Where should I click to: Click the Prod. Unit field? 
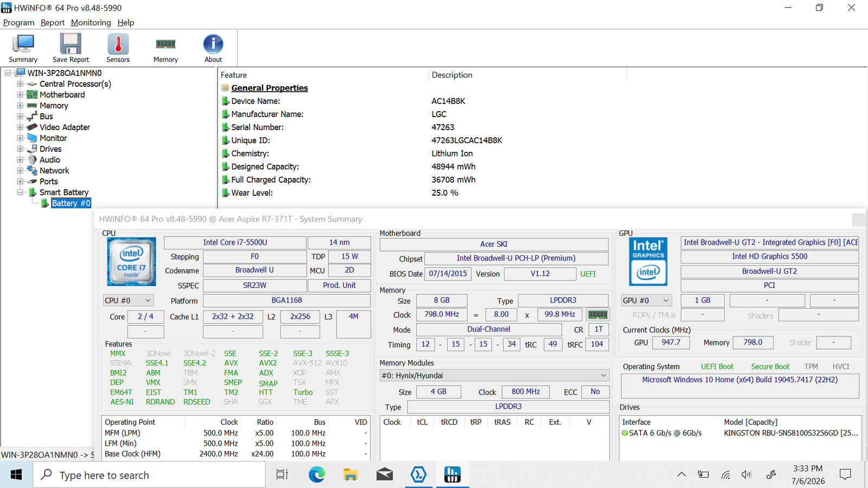click(340, 285)
